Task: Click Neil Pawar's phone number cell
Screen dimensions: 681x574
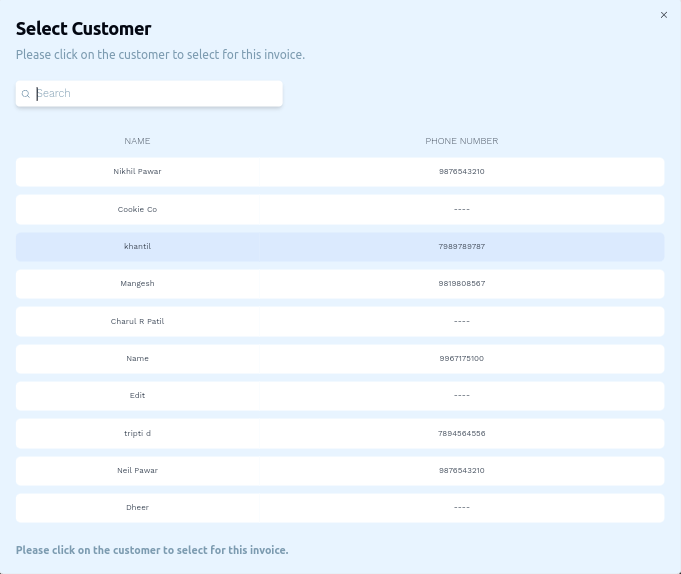Action: click(x=461, y=471)
